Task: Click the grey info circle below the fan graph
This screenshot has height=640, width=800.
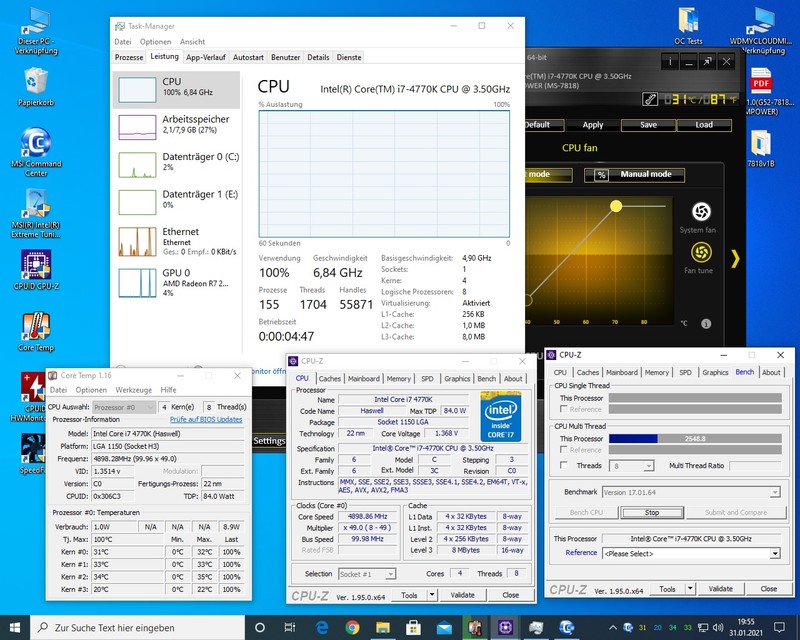Action: pyautogui.click(x=706, y=324)
